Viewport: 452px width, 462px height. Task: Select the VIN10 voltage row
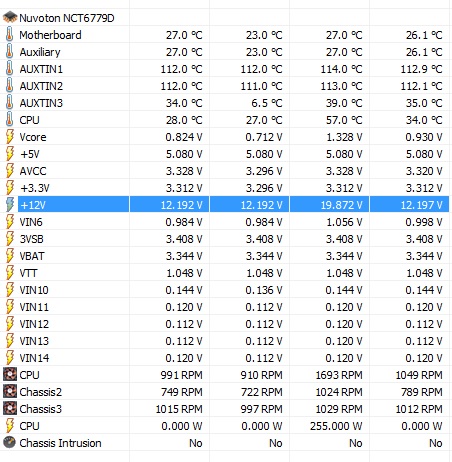click(x=226, y=290)
